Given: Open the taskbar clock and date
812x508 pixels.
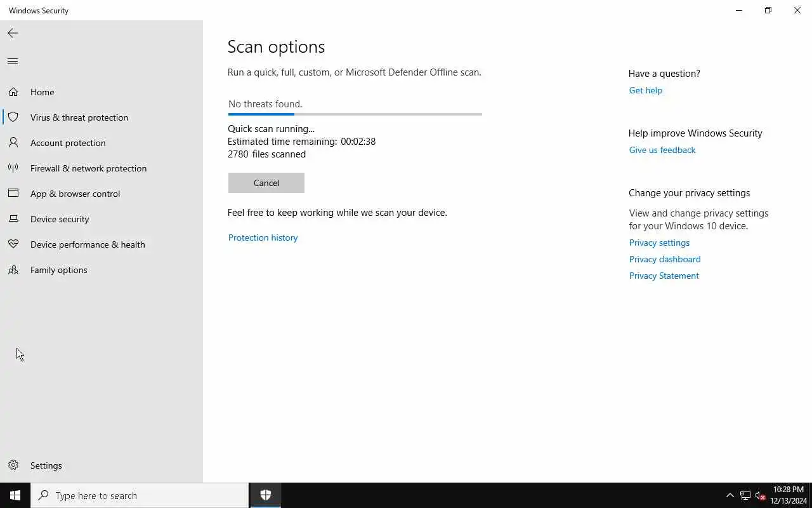Looking at the screenshot, I should [x=789, y=495].
